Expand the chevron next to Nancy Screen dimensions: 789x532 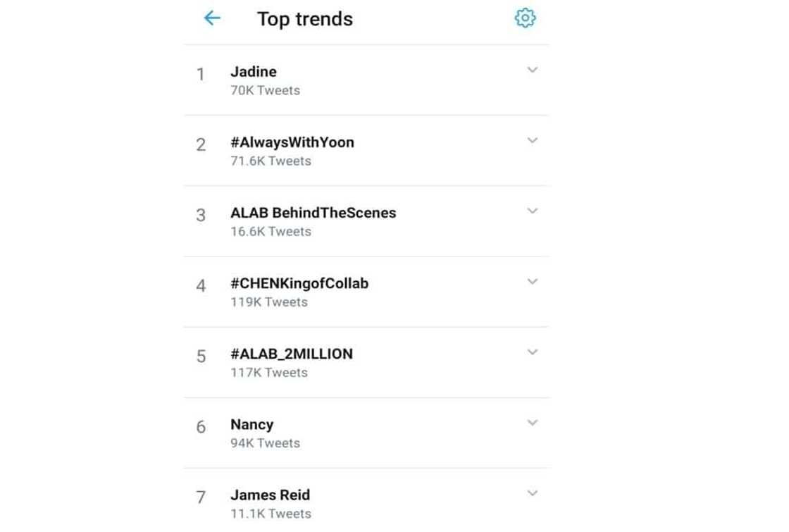click(533, 422)
